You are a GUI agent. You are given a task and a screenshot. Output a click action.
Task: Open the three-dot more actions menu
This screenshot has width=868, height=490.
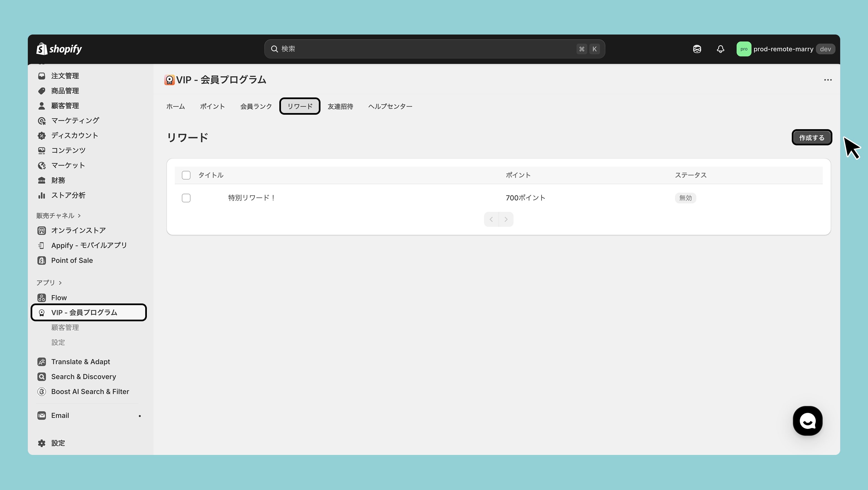coord(828,80)
